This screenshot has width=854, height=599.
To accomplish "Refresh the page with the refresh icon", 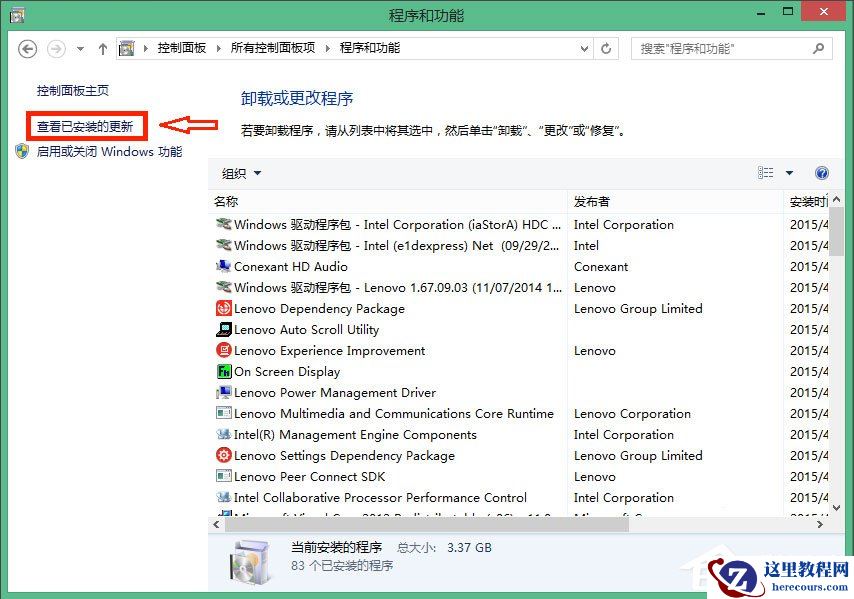I will coord(607,48).
